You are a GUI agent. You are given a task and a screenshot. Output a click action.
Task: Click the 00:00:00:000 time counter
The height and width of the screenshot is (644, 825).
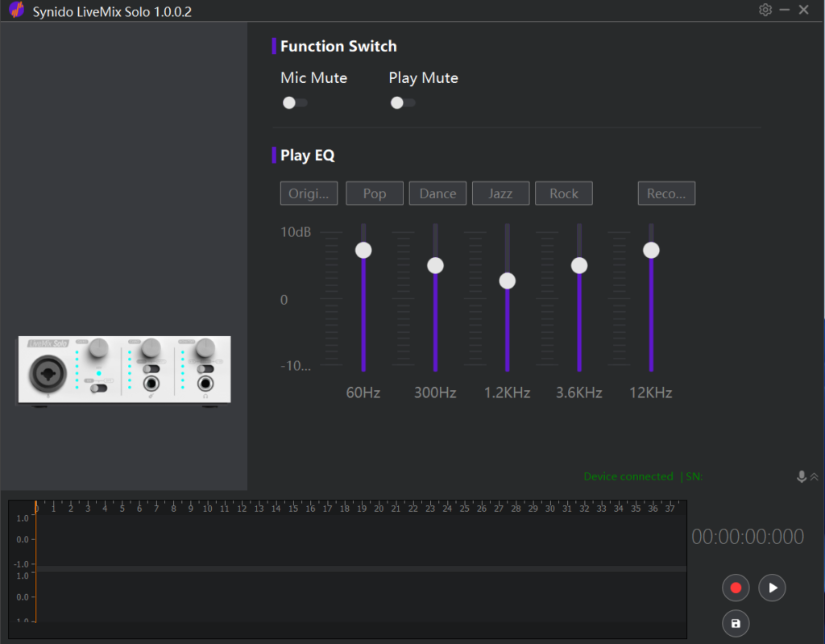(748, 537)
